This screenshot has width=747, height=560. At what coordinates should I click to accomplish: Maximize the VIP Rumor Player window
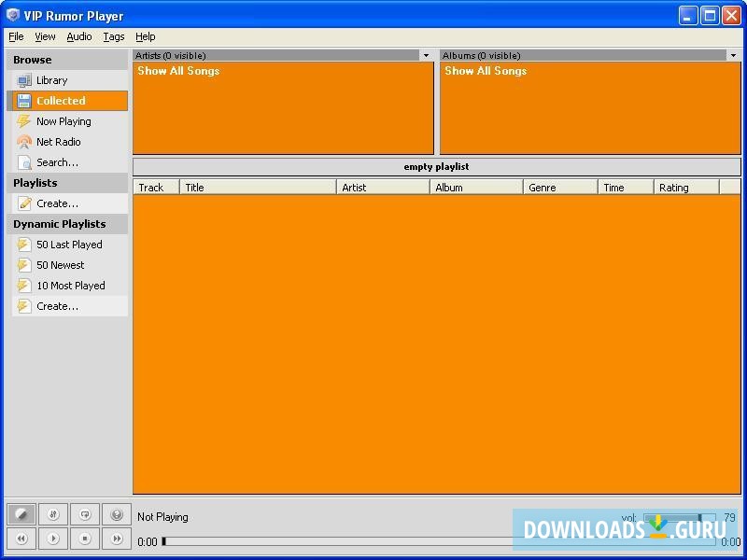click(710, 16)
